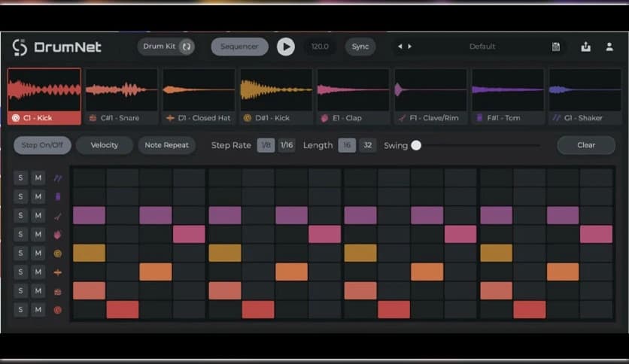Switch to the Sequencer view
Viewport: 629px width, 364px height.
coord(239,47)
